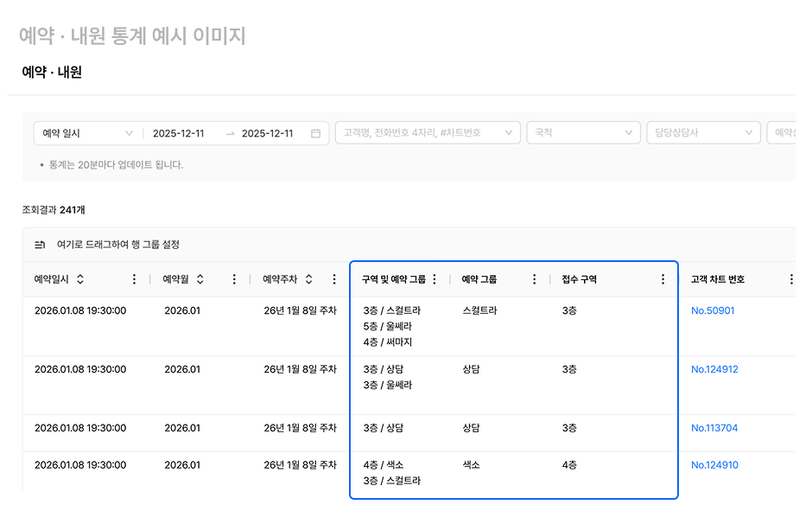
Task: Click the start date 2025-12-11
Action: [x=178, y=134]
